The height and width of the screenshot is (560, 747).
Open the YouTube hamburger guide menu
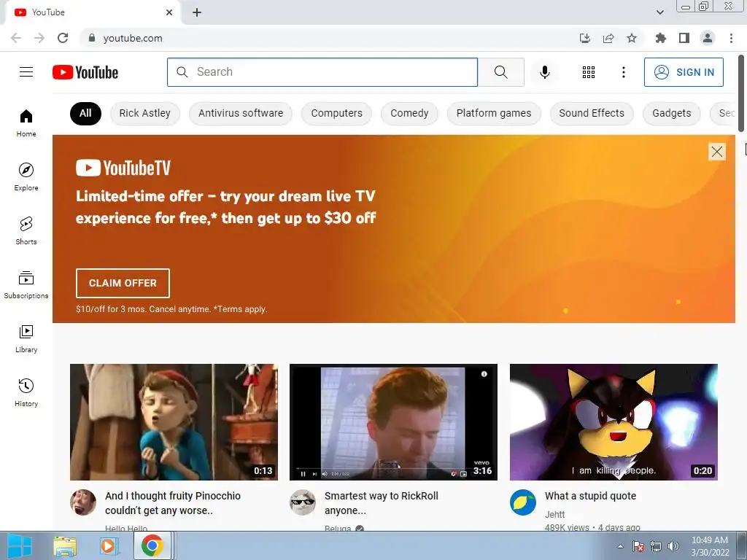[26, 72]
